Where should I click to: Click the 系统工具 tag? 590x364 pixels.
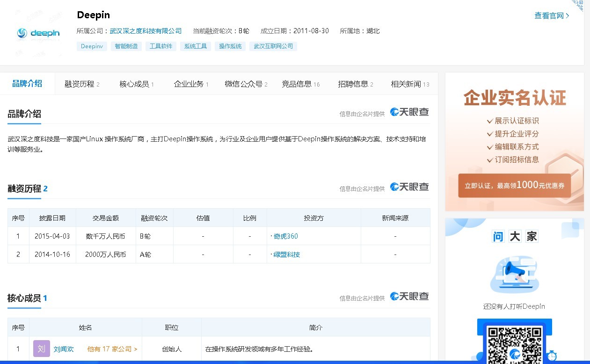196,46
